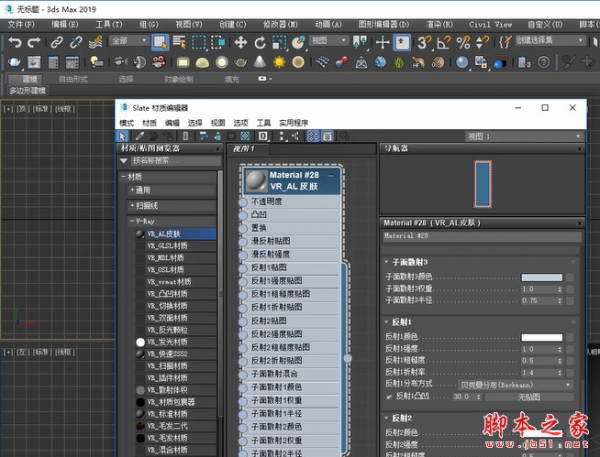Activate the Select Object tool
600x457 pixels.
[160, 42]
